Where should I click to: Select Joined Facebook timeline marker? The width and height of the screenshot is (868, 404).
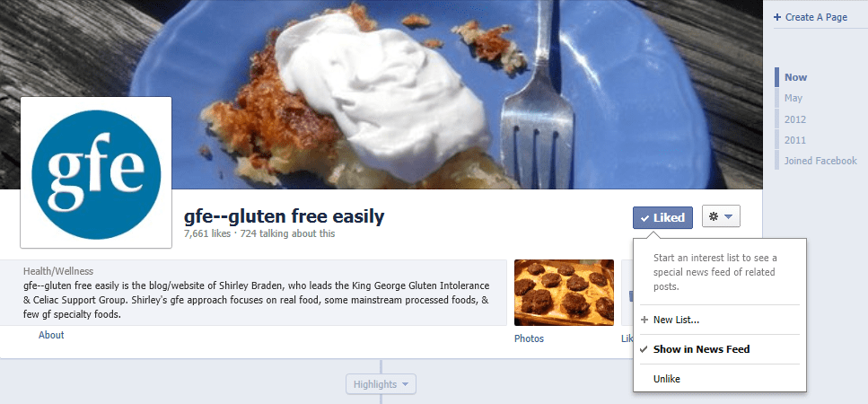(x=820, y=161)
